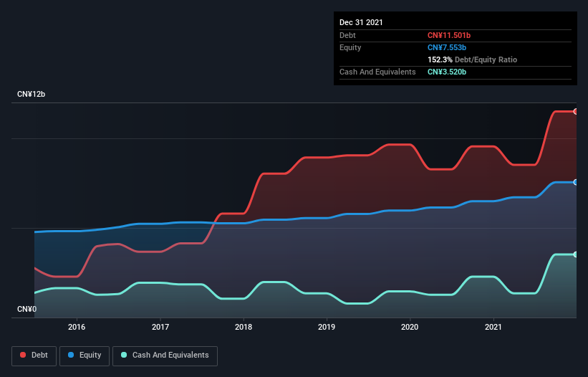The height and width of the screenshot is (377, 588).
Task: Select the 2021 x-axis label
Action: [x=493, y=327]
